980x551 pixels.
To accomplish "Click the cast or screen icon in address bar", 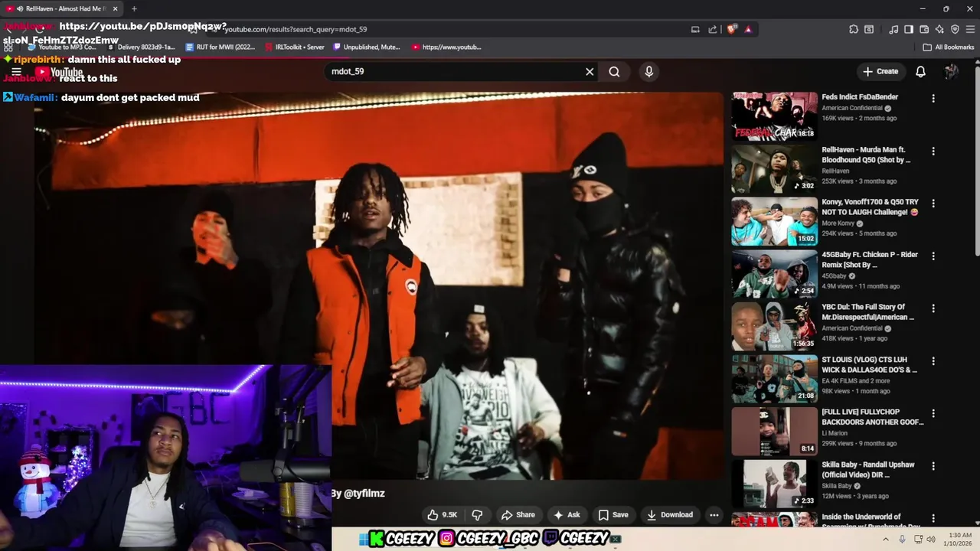I will (x=695, y=29).
